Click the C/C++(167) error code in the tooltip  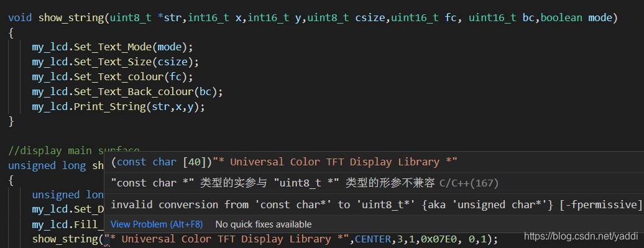(469, 183)
